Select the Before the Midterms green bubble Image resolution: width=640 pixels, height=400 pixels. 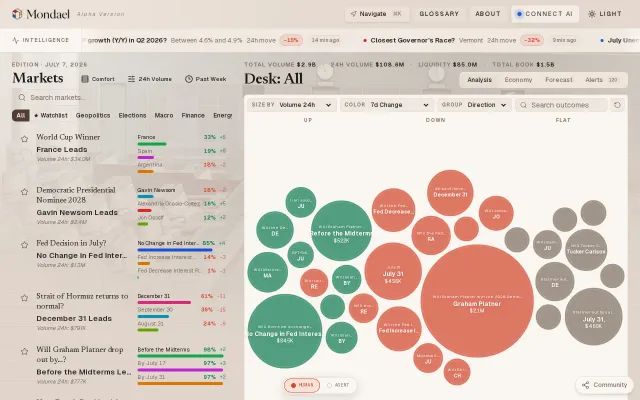[x=341, y=231]
